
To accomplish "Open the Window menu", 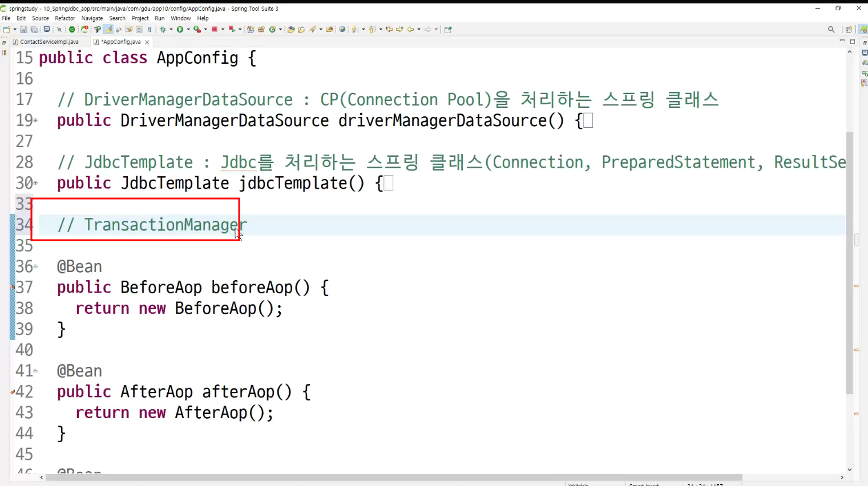I will 181,18.
